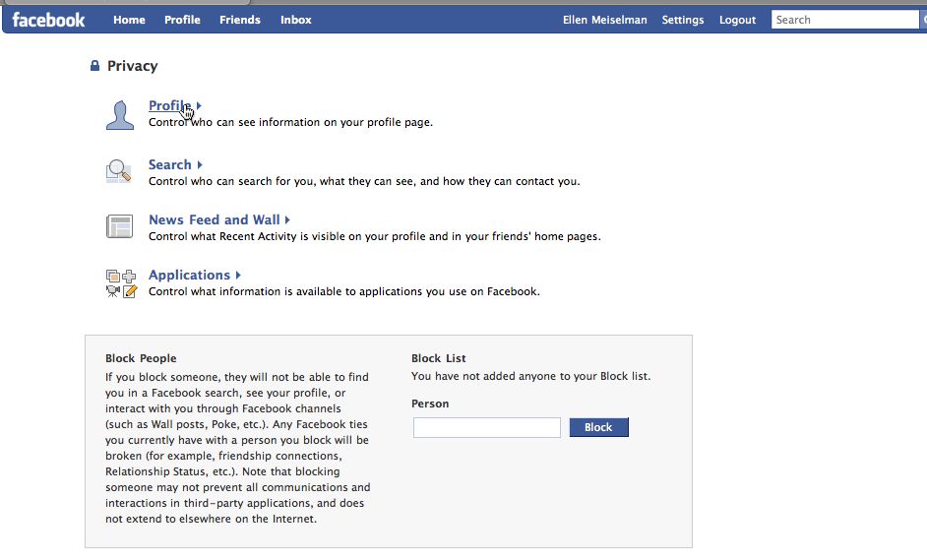
Task: Click the News Feed and Wall icon
Action: [119, 226]
